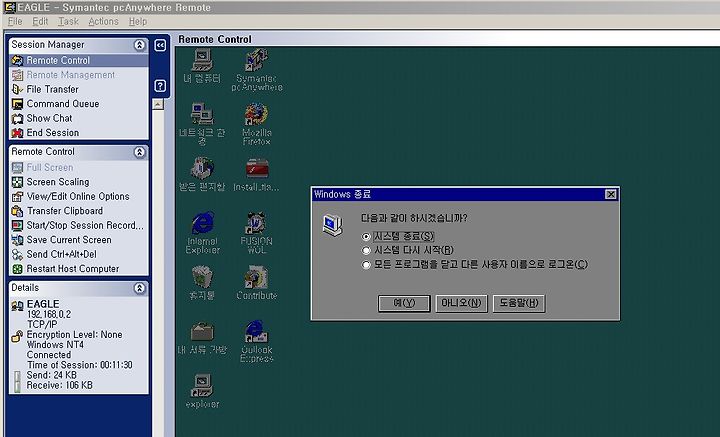Select Remote Control in Session Manager
Screen dimensions: 720x437
pos(79,61)
